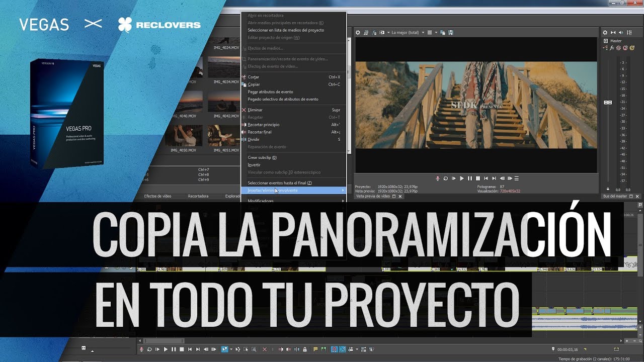Stop preview playback

pos(478,178)
